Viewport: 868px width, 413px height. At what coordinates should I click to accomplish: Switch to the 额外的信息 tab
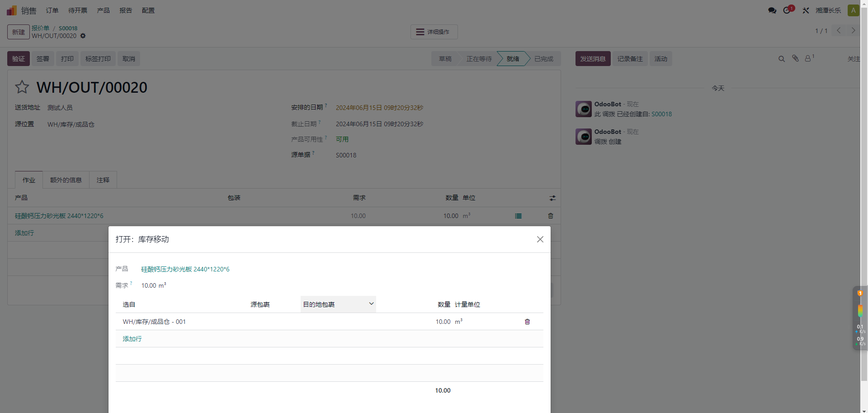[66, 180]
